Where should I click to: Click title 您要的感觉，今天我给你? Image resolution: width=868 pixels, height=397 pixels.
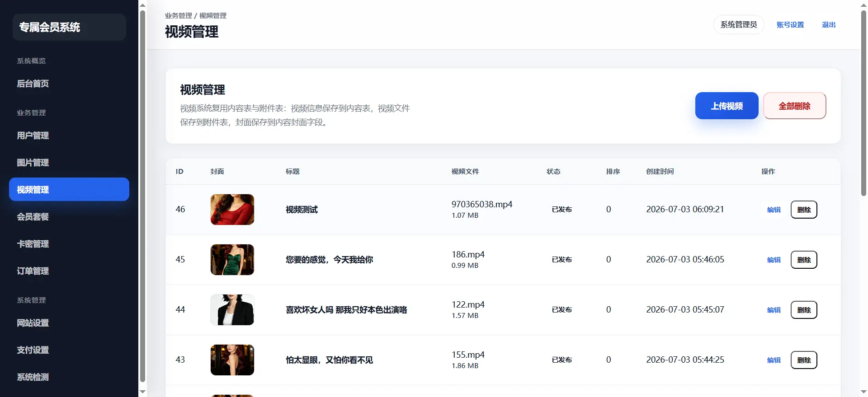[x=329, y=260]
